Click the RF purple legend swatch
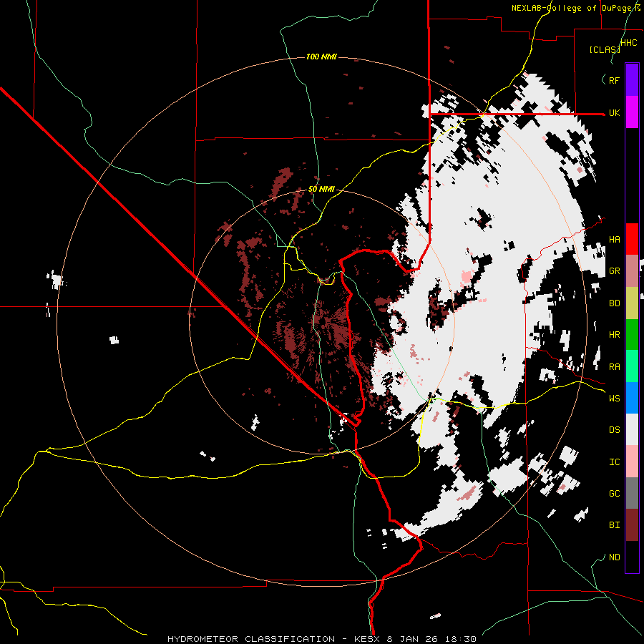The width and height of the screenshot is (644, 644). click(632, 79)
